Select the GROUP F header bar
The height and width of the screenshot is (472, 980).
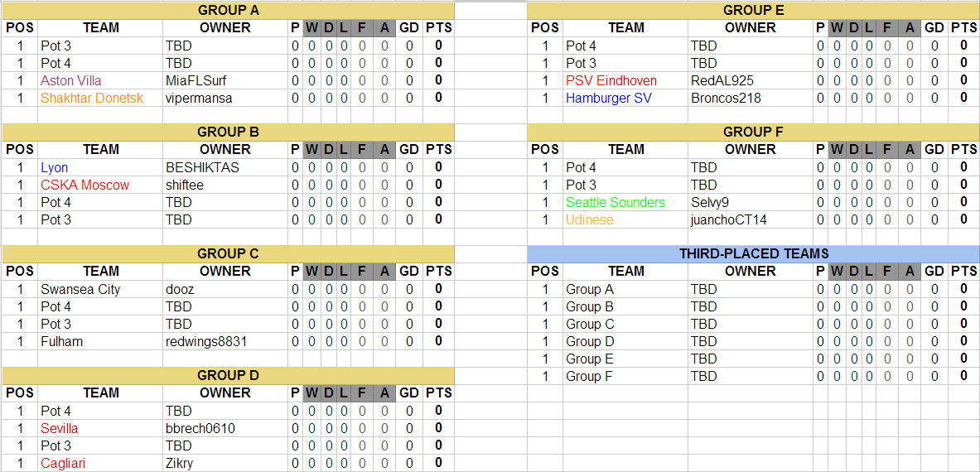click(x=753, y=132)
